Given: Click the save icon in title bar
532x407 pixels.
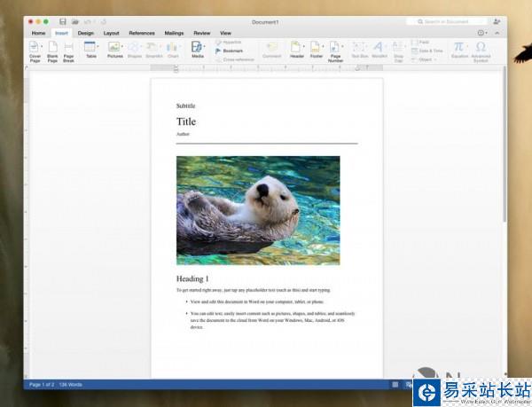Looking at the screenshot, I should pyautogui.click(x=63, y=20).
